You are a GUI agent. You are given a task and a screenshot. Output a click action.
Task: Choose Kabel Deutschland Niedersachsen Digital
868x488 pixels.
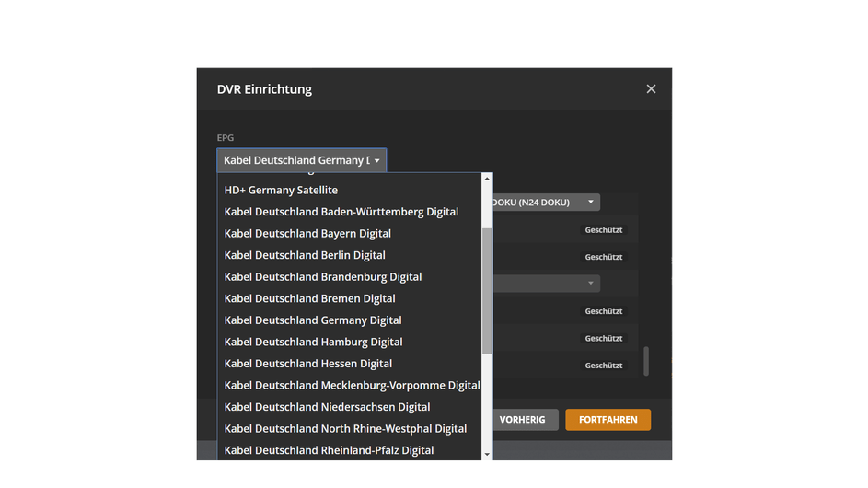pos(349,407)
